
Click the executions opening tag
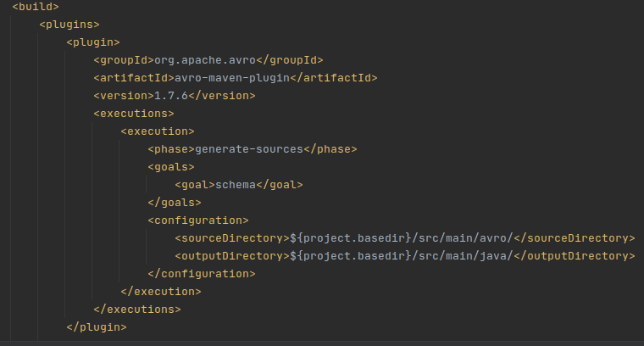click(134, 114)
